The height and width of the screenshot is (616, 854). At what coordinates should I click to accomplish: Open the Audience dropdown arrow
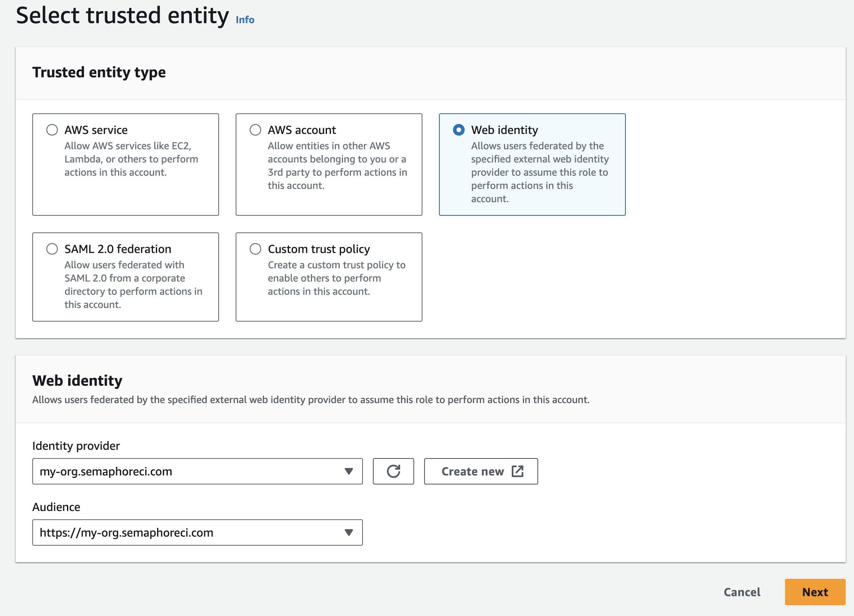coord(349,532)
